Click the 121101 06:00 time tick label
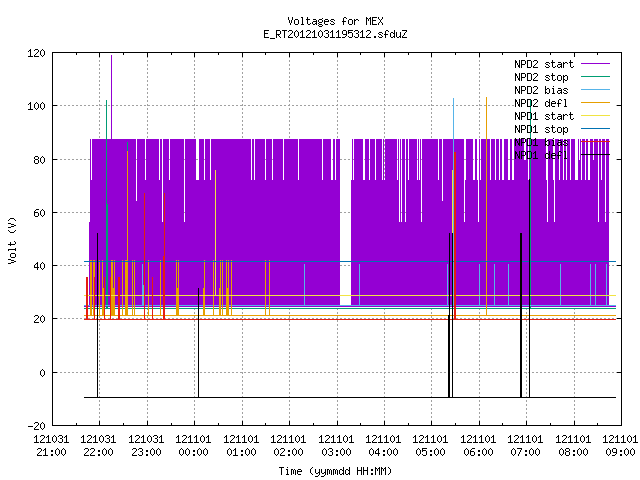 478,446
